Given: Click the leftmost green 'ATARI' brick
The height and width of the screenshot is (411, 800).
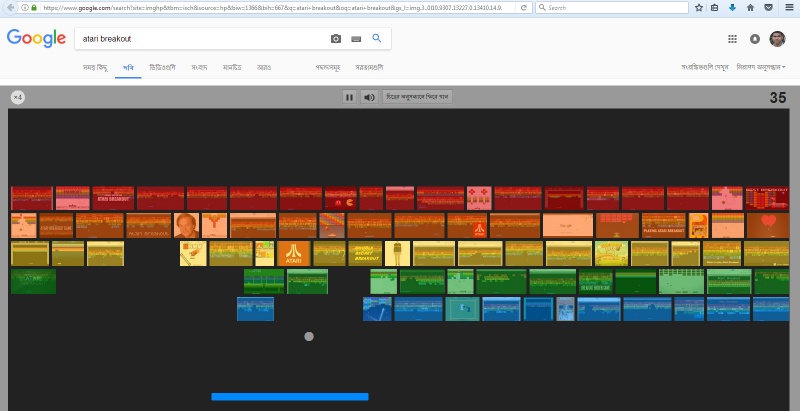Looking at the screenshot, I should [33, 281].
